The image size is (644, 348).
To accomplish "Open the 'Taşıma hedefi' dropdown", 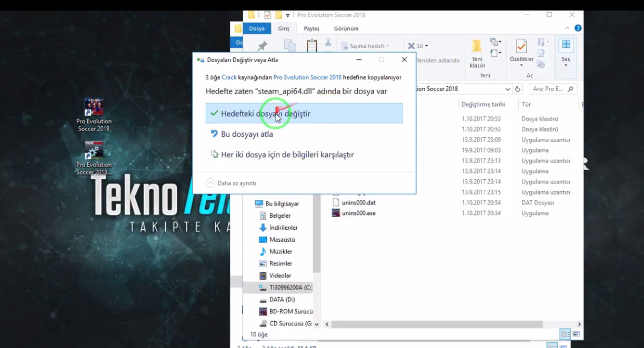I will [365, 46].
